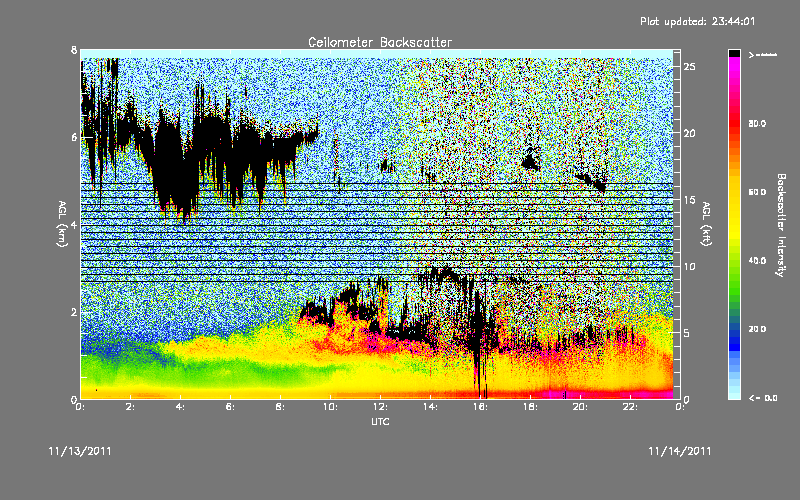This screenshot has width=800, height=500.
Task: Click the '80.0' colorbar scale value
Action: click(x=758, y=123)
